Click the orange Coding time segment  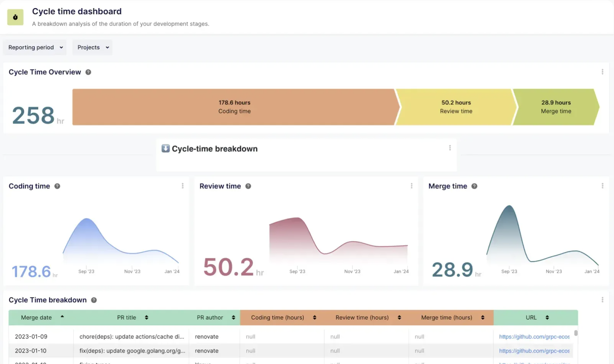(x=234, y=107)
